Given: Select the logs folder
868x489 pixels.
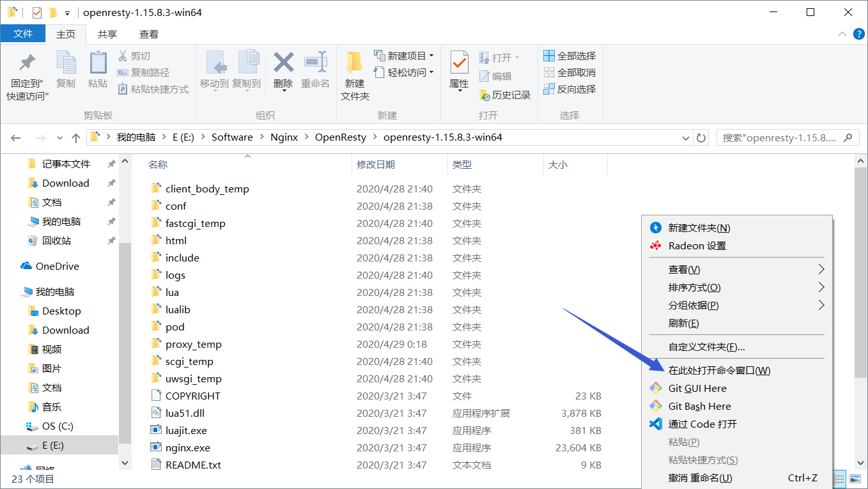Looking at the screenshot, I should point(175,275).
